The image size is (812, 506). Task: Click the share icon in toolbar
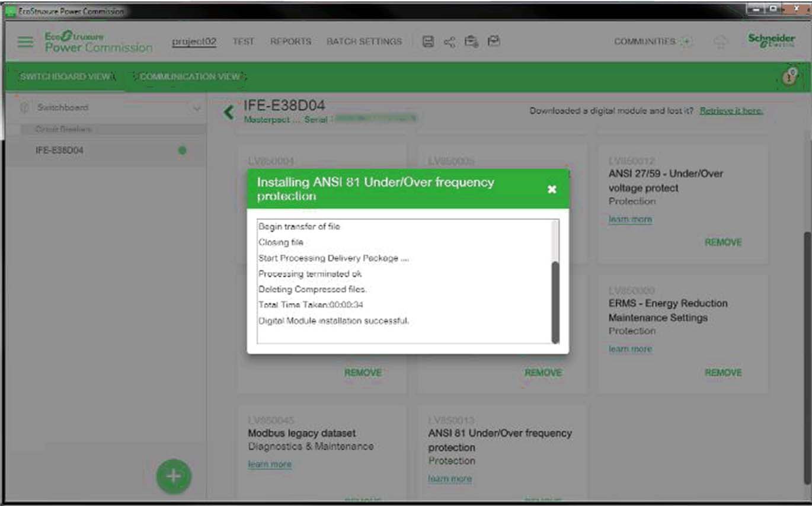coord(450,42)
